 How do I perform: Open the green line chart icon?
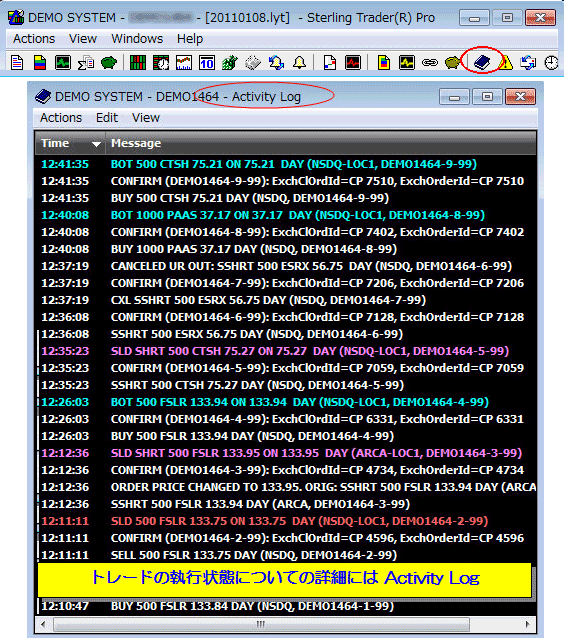point(63,63)
